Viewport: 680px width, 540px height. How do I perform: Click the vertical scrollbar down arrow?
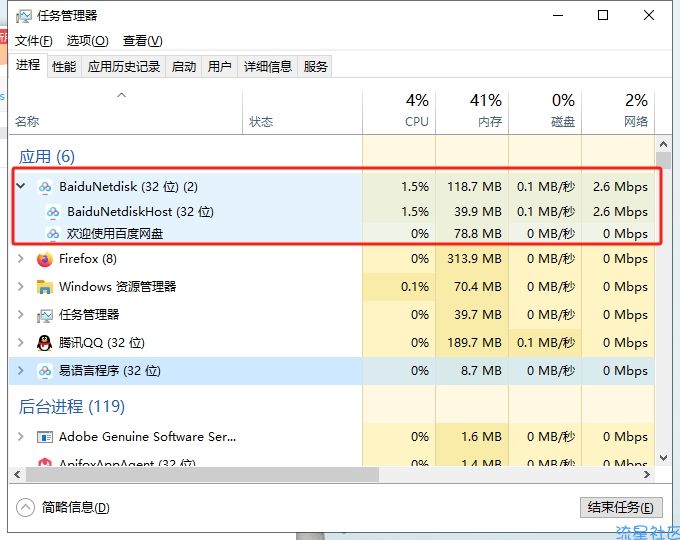[663, 458]
